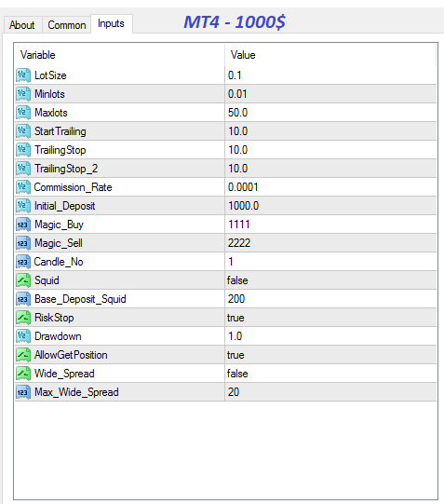This screenshot has height=504, width=444.
Task: Open the Common tab
Action: pyautogui.click(x=67, y=25)
